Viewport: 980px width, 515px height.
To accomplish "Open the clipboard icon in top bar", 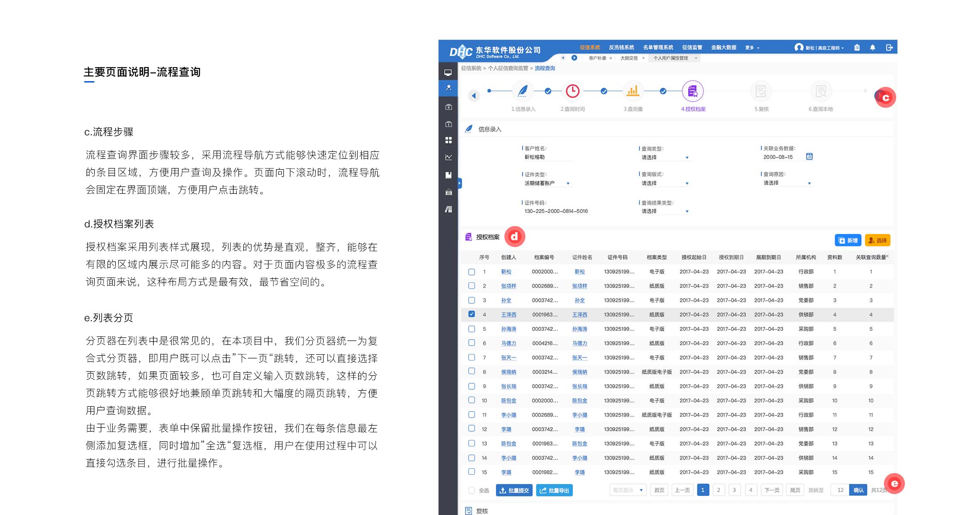I will pyautogui.click(x=857, y=48).
